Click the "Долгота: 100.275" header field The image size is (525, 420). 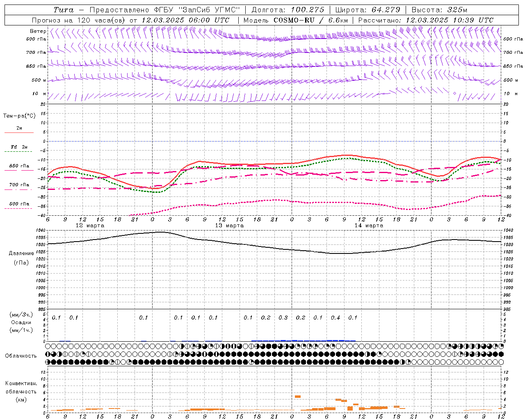(288, 10)
